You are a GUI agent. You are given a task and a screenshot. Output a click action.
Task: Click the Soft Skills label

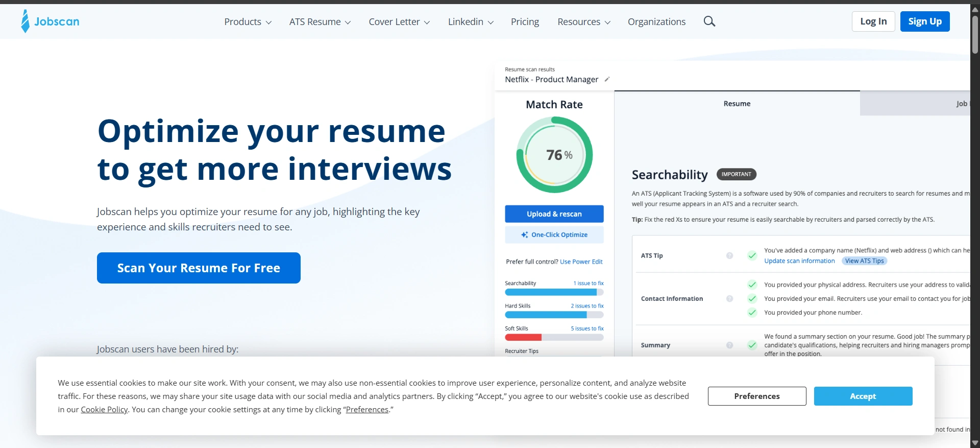(517, 328)
